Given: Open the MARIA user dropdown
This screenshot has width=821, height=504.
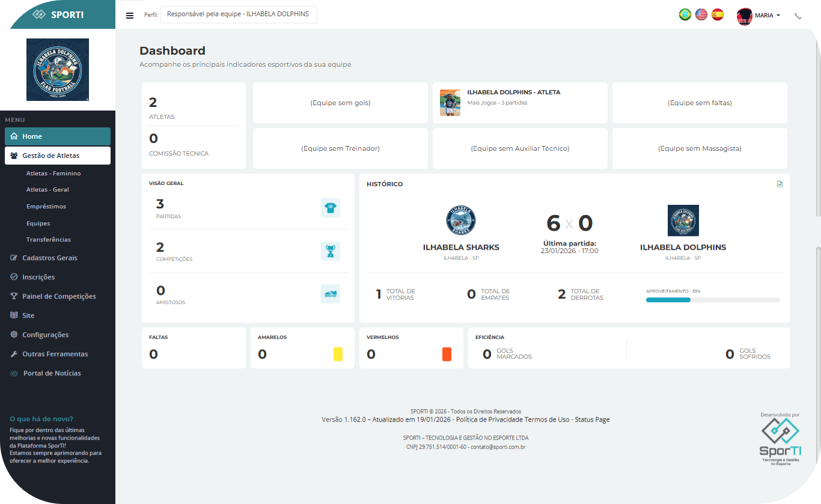Looking at the screenshot, I should click(x=759, y=16).
